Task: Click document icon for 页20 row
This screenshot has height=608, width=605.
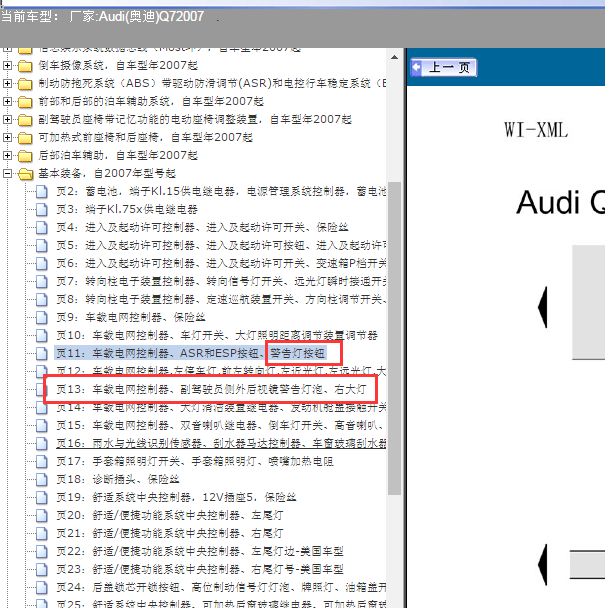Action: coord(42,515)
